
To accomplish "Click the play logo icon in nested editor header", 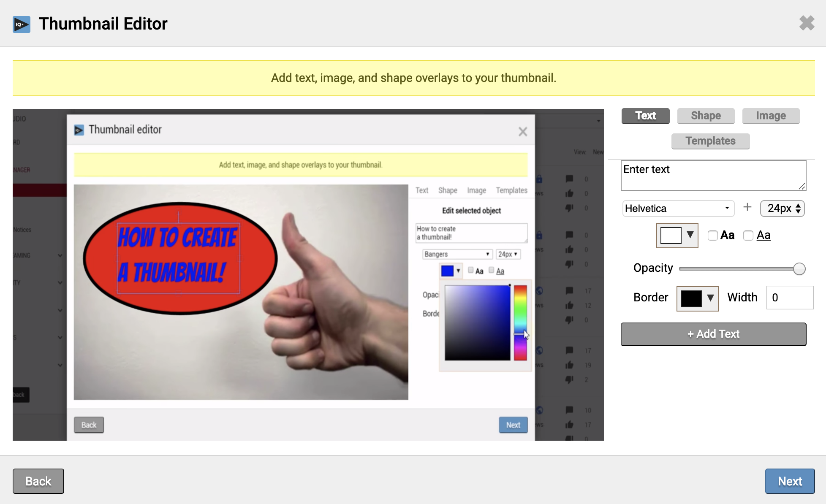I will coord(79,130).
